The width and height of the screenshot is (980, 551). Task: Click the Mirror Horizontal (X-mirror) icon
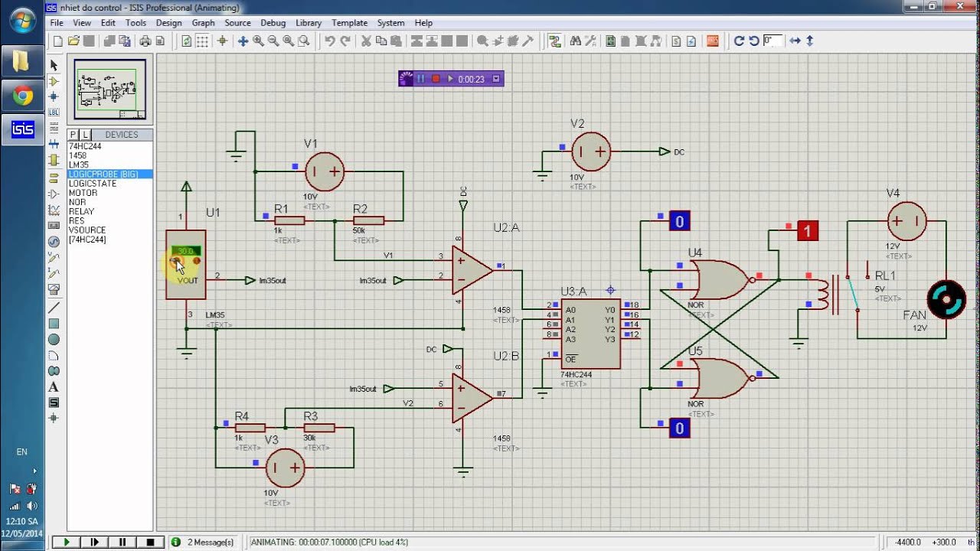pyautogui.click(x=795, y=41)
